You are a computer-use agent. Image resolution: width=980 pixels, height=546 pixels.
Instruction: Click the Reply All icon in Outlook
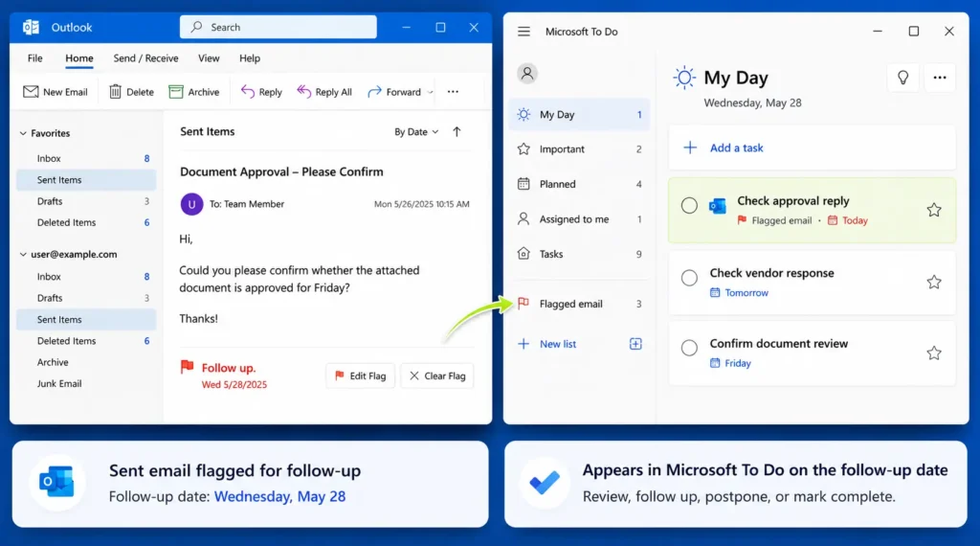[x=303, y=92]
